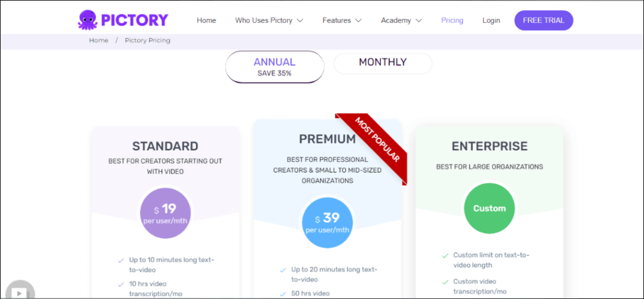
Task: Open the Login link
Action: [x=491, y=21]
